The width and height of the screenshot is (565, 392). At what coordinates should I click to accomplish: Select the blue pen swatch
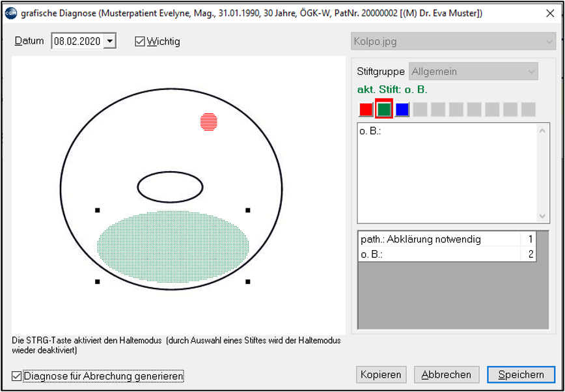click(x=402, y=109)
